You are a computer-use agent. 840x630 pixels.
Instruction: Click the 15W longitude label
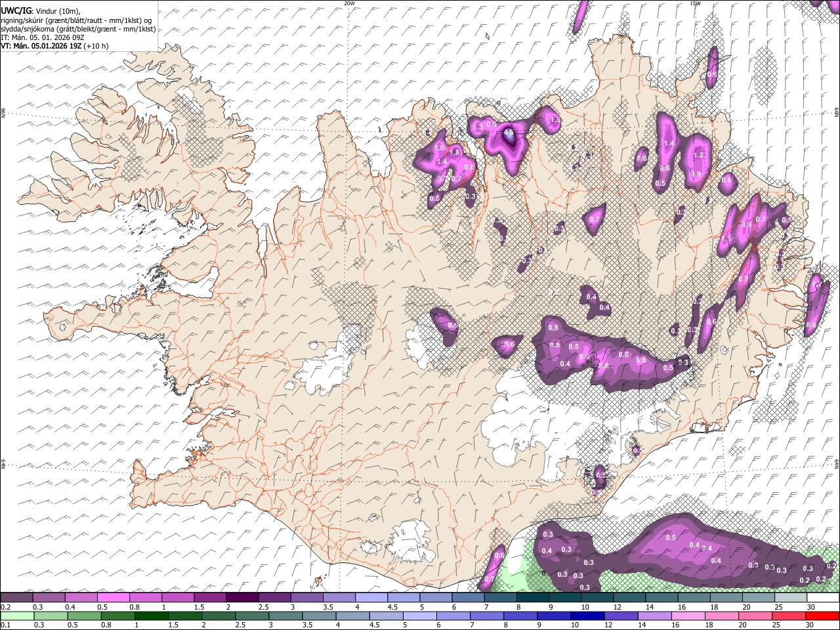click(694, 3)
